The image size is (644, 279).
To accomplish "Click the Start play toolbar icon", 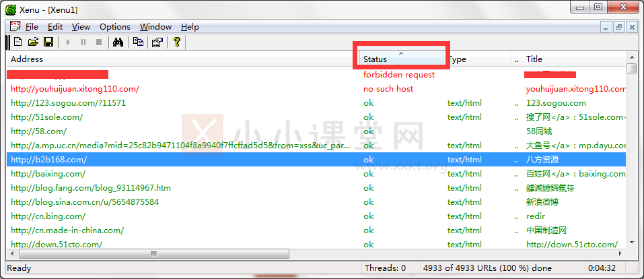I will tap(68, 42).
